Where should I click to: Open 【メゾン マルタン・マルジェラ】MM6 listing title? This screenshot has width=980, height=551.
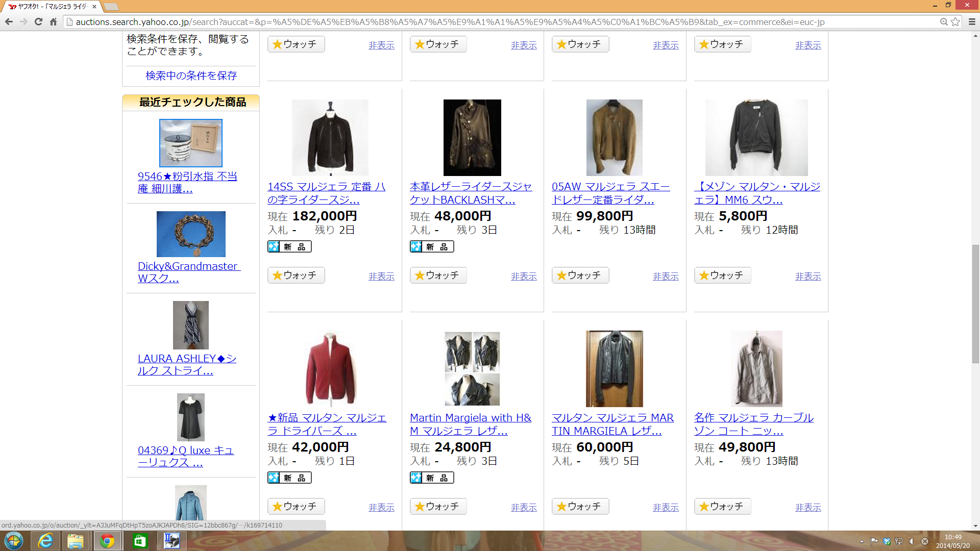pyautogui.click(x=757, y=193)
